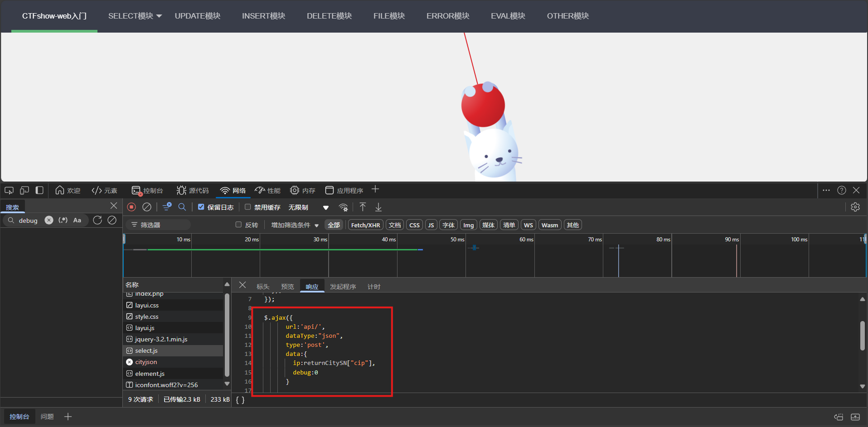This screenshot has height=427, width=868.
Task: Enable the 禁用缓存 checkbox
Action: pyautogui.click(x=248, y=207)
